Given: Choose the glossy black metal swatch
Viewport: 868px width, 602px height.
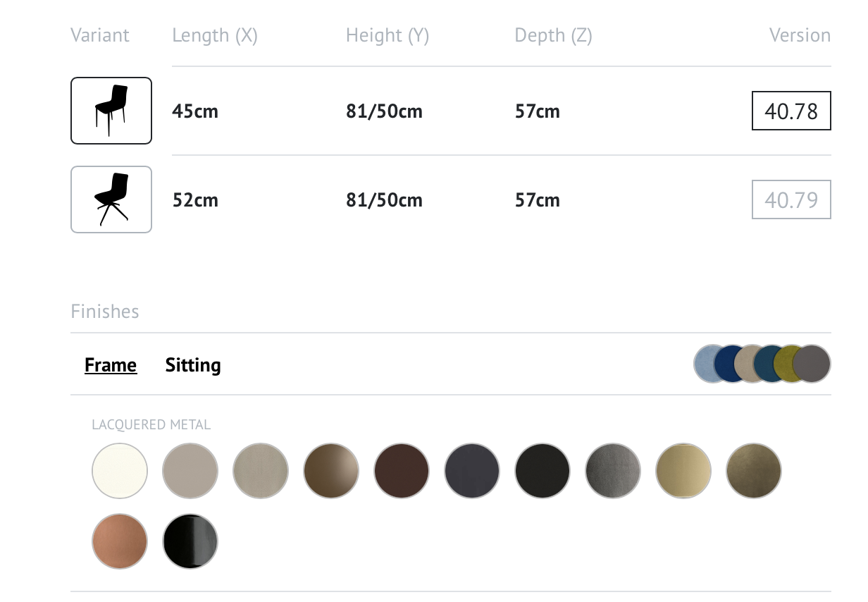Looking at the screenshot, I should pyautogui.click(x=190, y=541).
